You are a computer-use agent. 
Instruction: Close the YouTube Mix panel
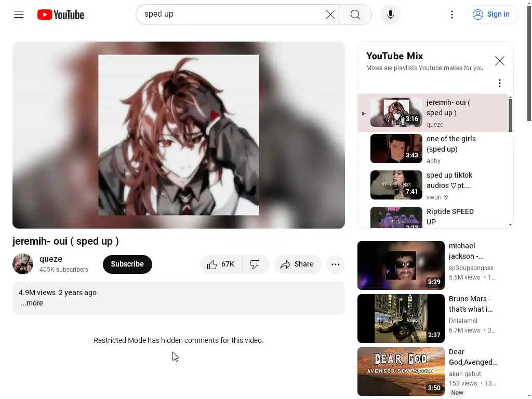point(499,61)
